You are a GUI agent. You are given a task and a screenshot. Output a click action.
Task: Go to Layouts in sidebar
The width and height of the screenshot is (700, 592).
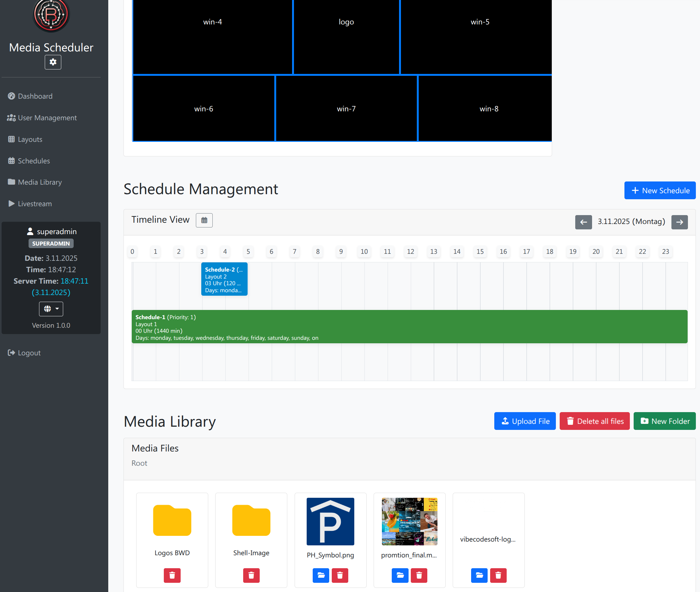[30, 139]
